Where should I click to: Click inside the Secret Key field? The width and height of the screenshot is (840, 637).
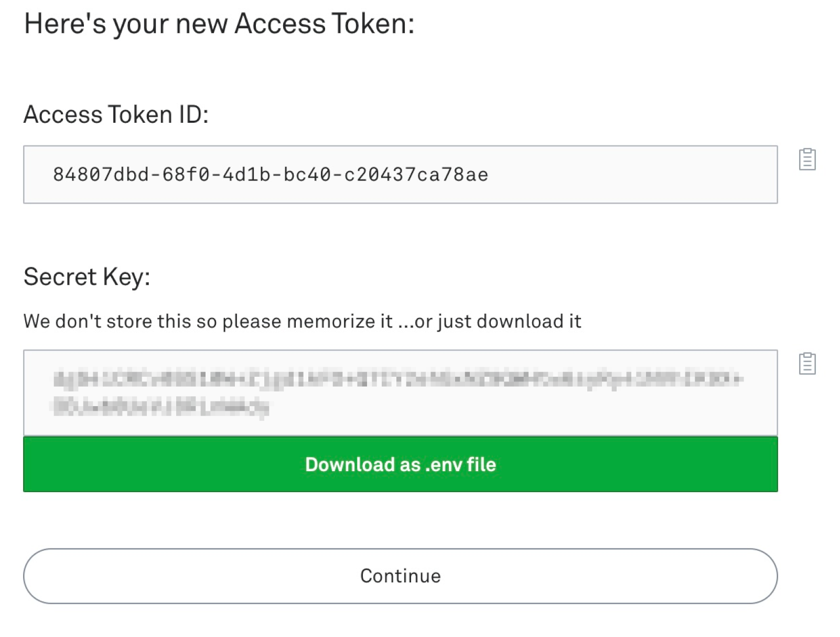400,391
